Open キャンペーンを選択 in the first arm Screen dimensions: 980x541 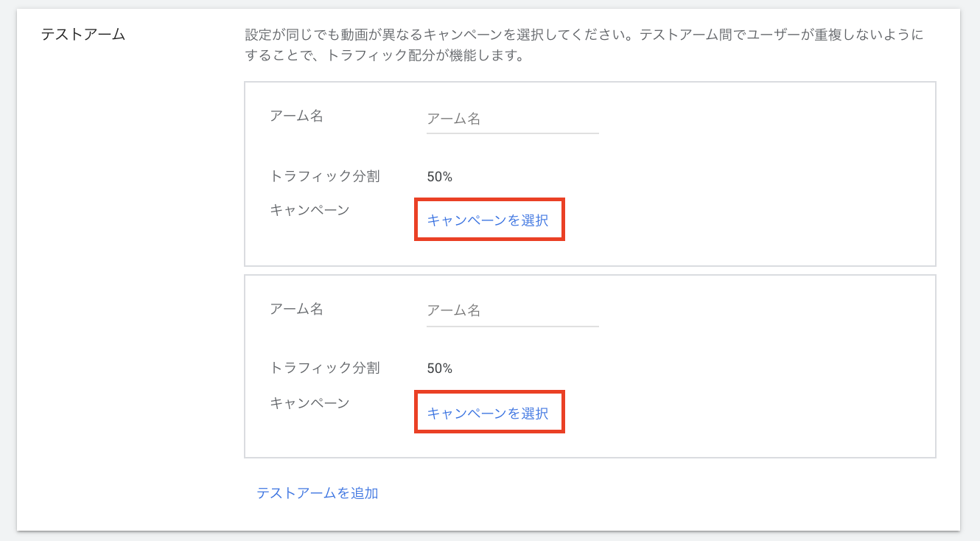tap(488, 220)
